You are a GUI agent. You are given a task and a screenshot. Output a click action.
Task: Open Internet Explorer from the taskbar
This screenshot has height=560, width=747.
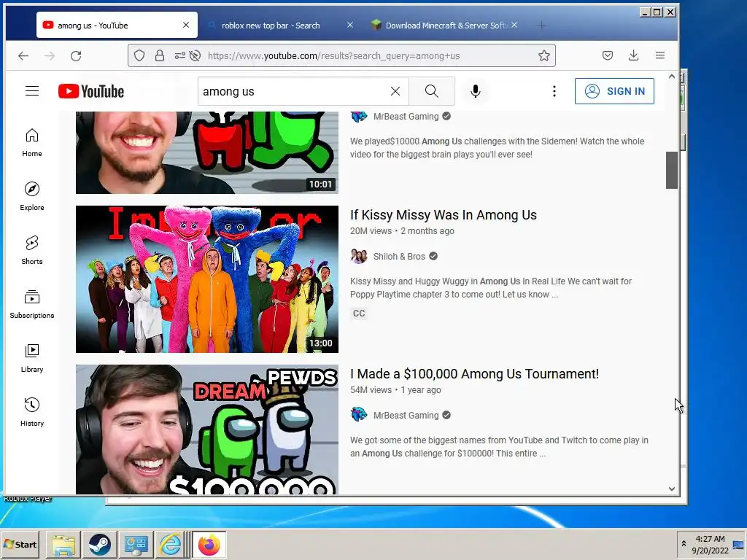[x=171, y=545]
